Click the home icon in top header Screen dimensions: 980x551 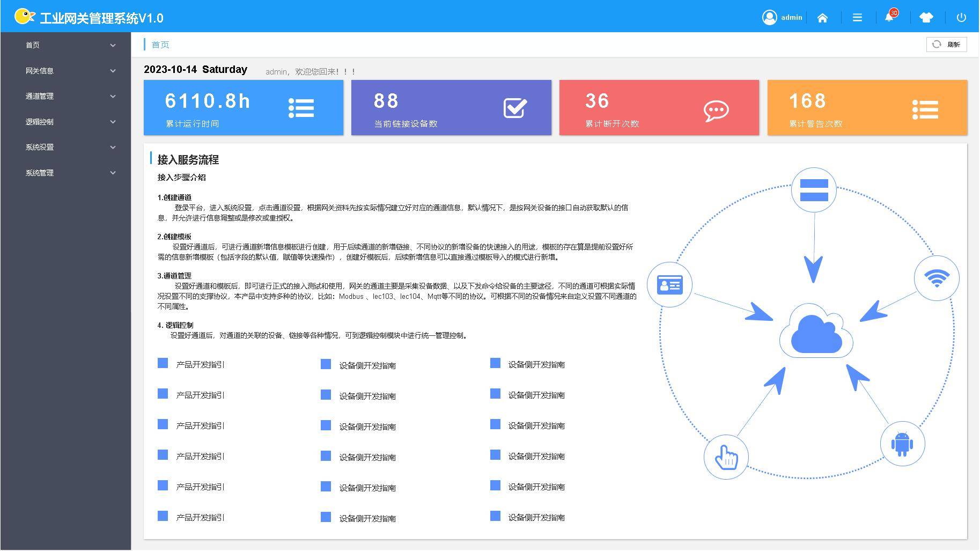click(822, 18)
